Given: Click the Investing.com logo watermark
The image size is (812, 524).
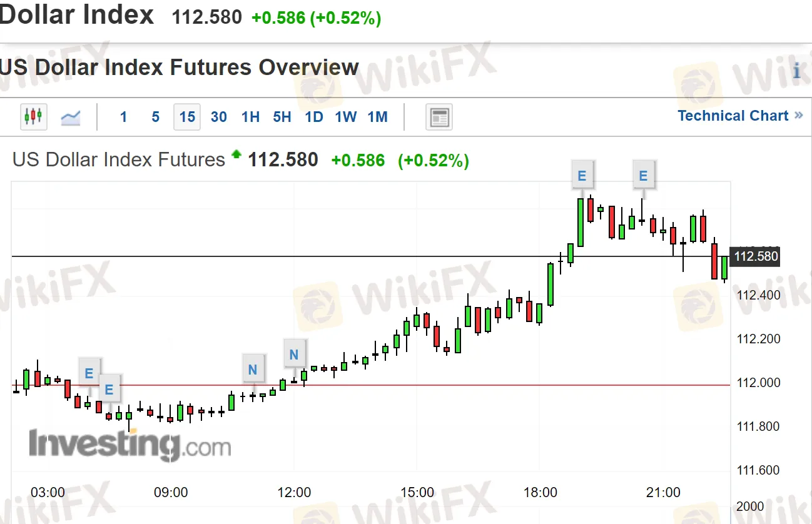Looking at the screenshot, I should pyautogui.click(x=129, y=445).
